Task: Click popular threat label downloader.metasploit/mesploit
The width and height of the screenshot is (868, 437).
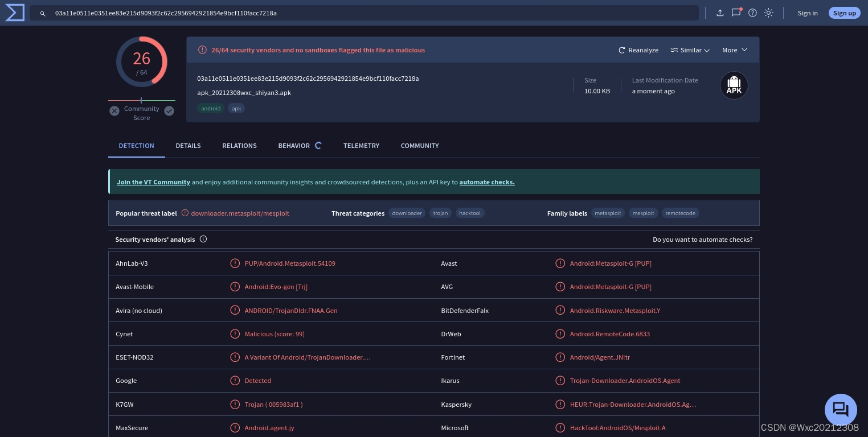Action: 240,213
